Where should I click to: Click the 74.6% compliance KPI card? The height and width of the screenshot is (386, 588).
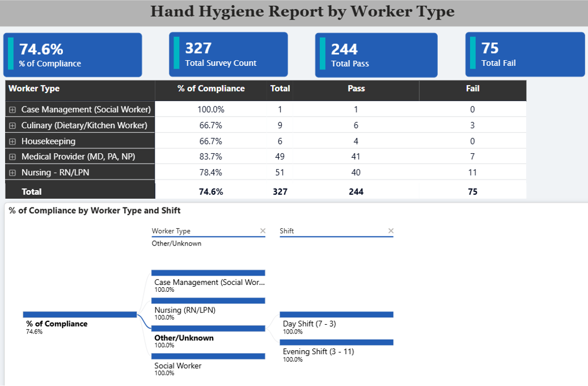73,55
